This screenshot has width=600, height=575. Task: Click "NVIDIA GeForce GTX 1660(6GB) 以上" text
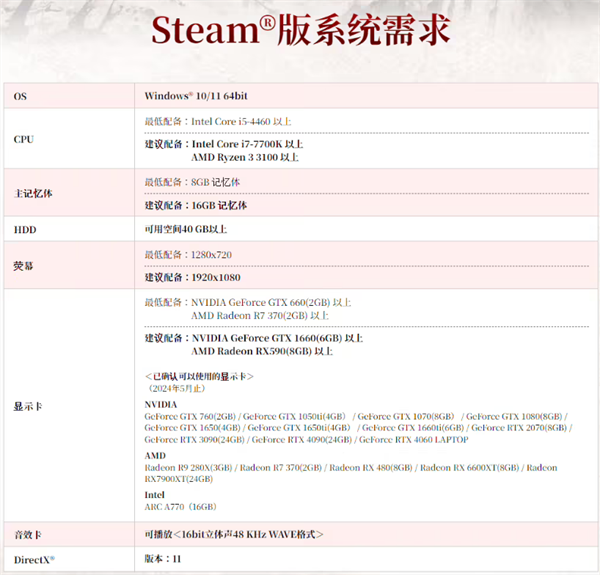click(277, 338)
